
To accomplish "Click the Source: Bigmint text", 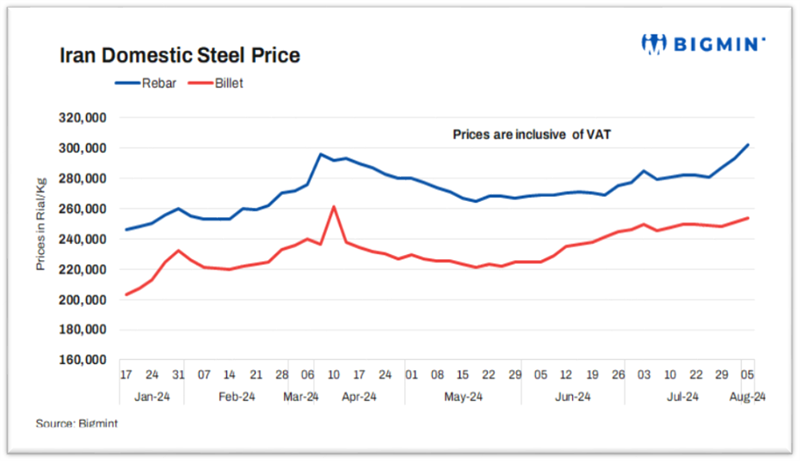I will click(x=77, y=423).
